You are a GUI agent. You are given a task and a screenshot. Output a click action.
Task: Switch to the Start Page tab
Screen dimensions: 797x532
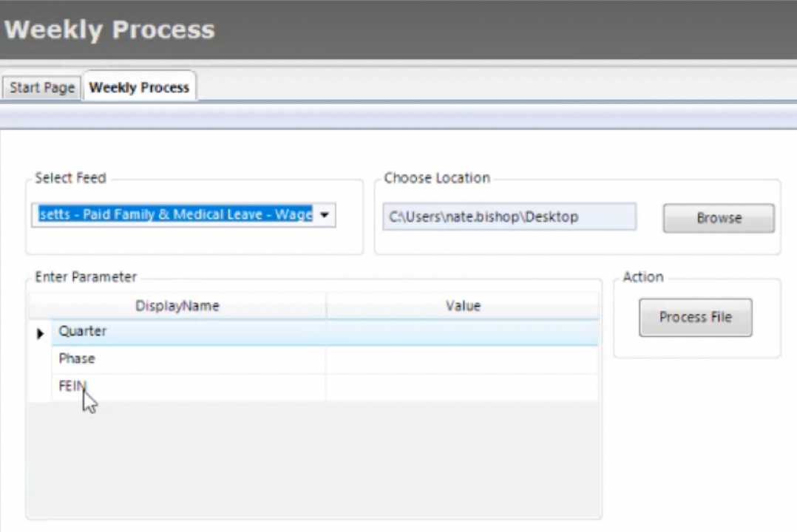click(42, 87)
